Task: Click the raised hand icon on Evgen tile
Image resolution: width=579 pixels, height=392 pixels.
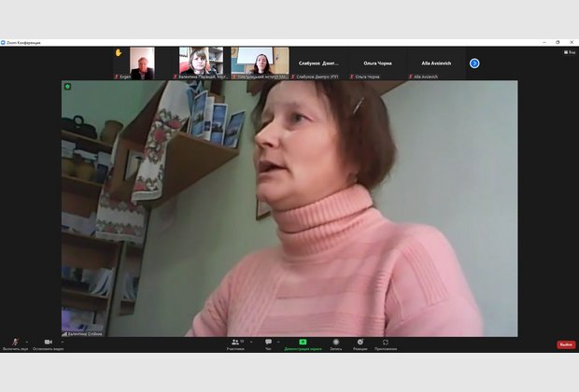Action: point(119,52)
